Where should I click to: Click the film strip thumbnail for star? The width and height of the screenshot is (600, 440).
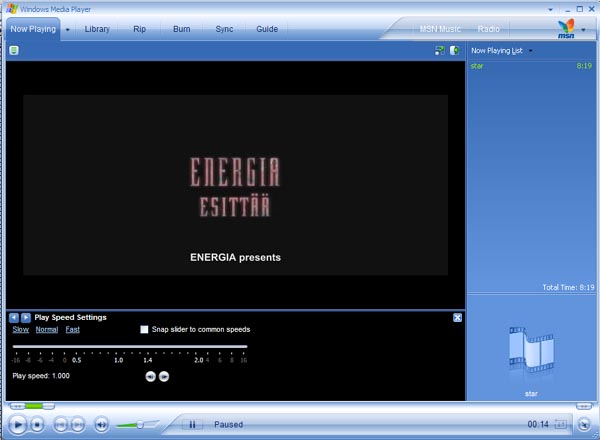coord(531,350)
